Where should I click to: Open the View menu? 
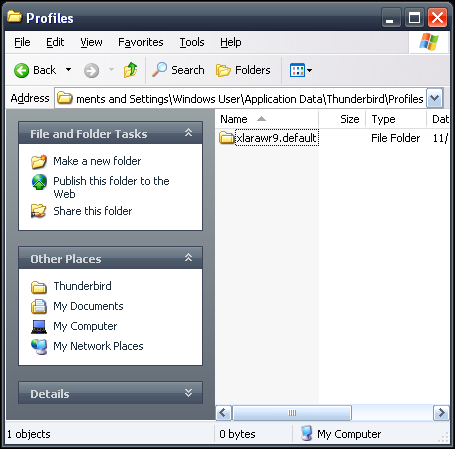pyautogui.click(x=91, y=42)
